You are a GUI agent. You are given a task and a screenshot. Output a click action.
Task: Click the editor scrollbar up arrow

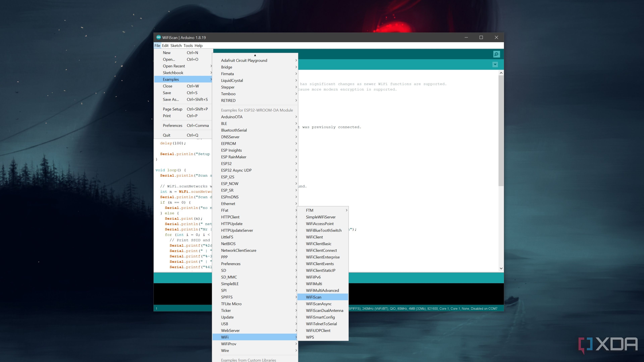click(x=501, y=73)
